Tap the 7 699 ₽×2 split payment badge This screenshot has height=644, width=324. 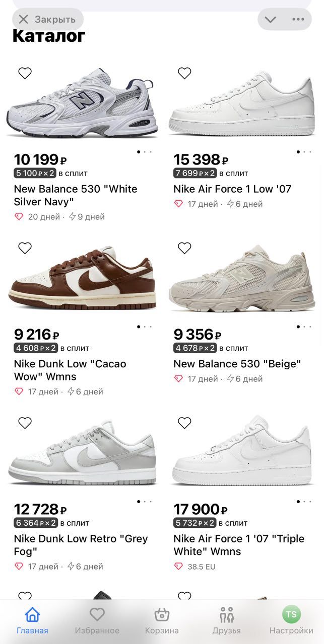click(195, 174)
